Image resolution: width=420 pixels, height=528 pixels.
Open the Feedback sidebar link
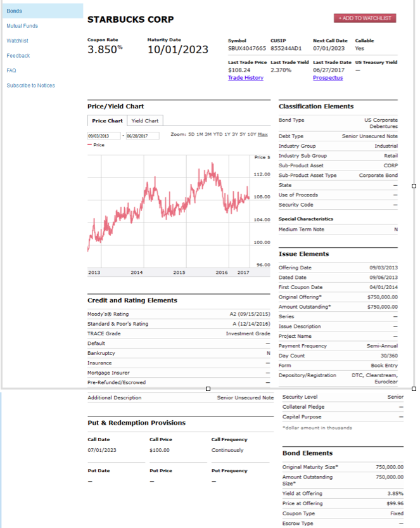pyautogui.click(x=18, y=56)
